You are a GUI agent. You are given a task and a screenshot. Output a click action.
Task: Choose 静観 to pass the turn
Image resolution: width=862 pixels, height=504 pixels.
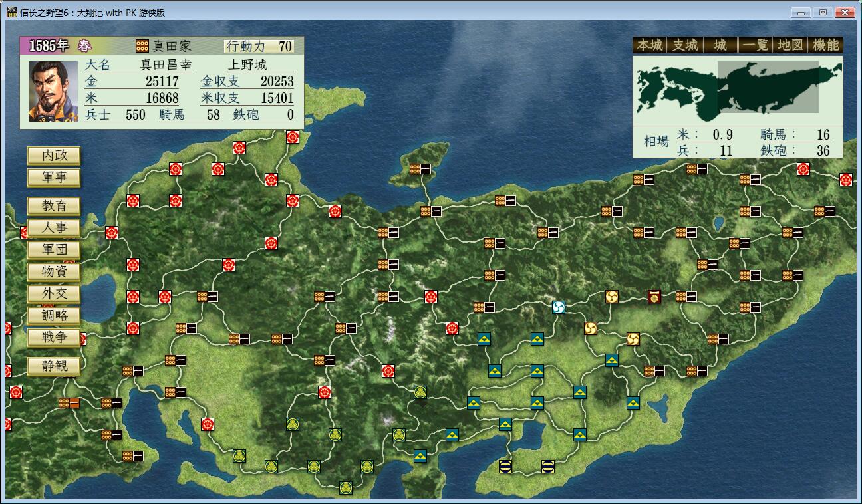tap(54, 366)
